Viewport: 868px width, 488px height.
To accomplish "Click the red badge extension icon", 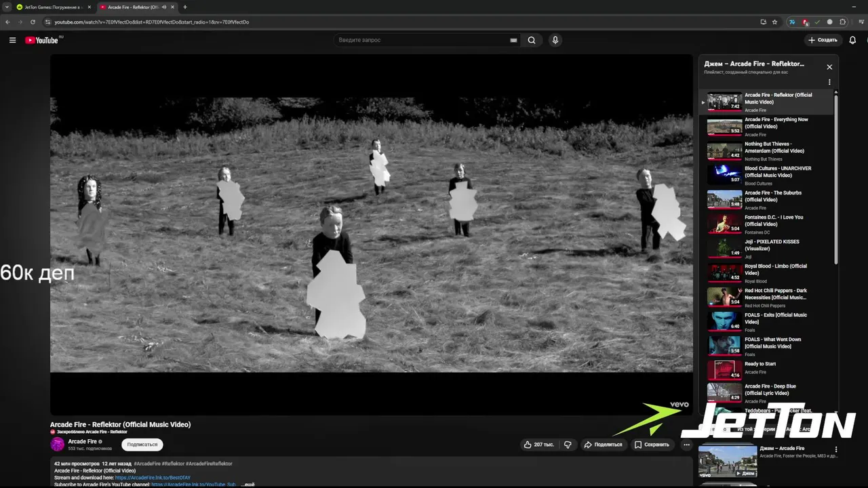I will (x=805, y=22).
